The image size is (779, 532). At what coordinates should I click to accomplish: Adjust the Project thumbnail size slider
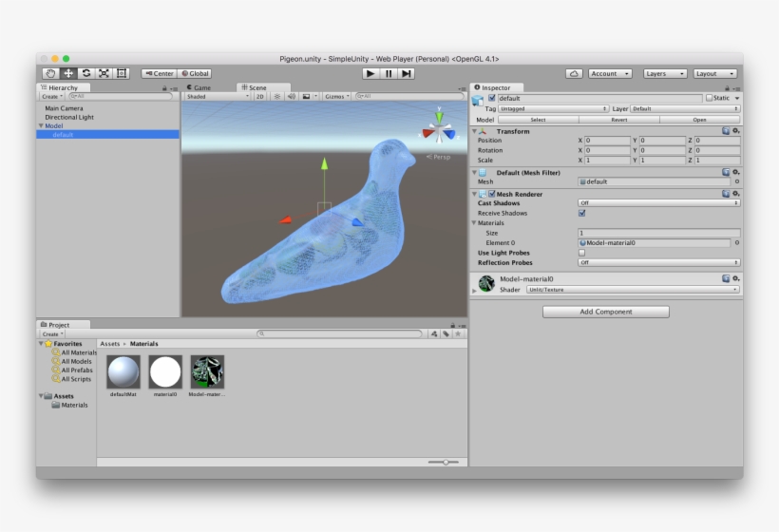(x=446, y=462)
